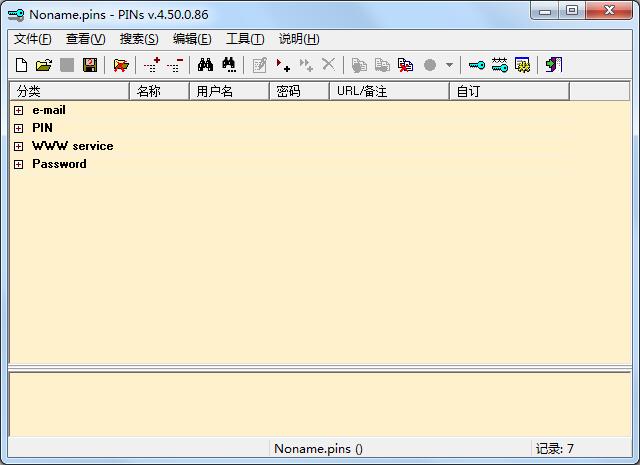Collapse all tree nodes with minus icon
The image size is (640, 465).
click(175, 65)
